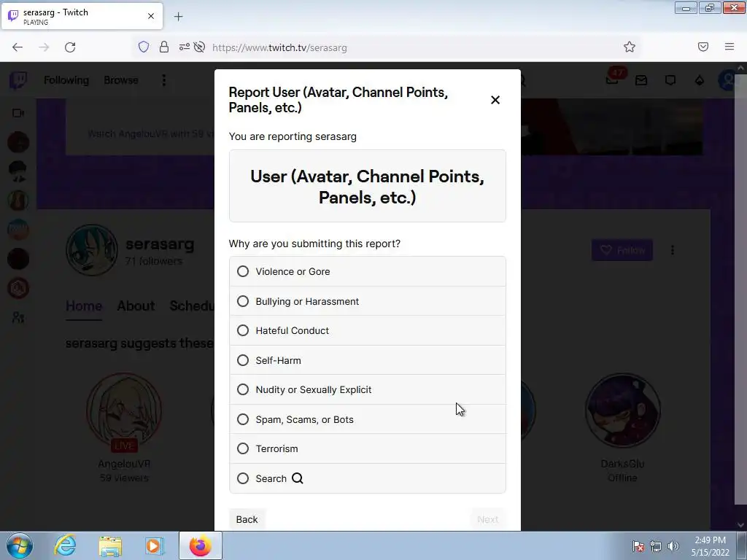Click the Back button in report dialog
Screen dimensions: 747x560
[247, 519]
